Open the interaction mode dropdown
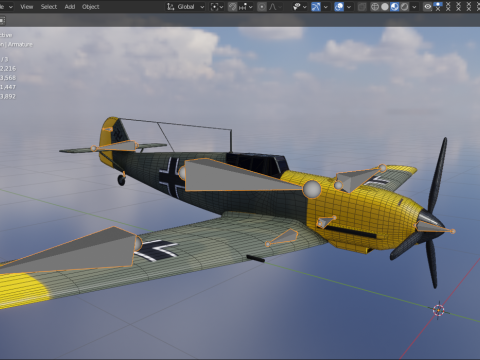The height and width of the screenshot is (360, 480). (x=7, y=7)
